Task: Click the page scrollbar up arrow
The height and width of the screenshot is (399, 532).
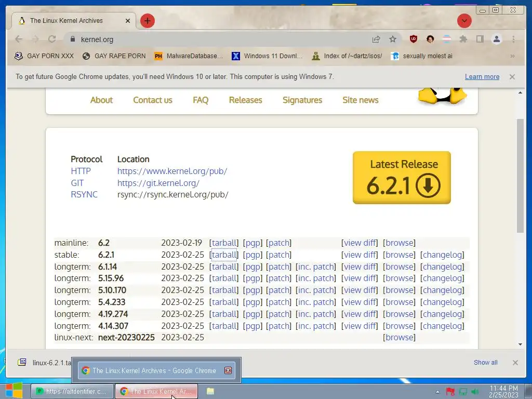Action: point(520,92)
